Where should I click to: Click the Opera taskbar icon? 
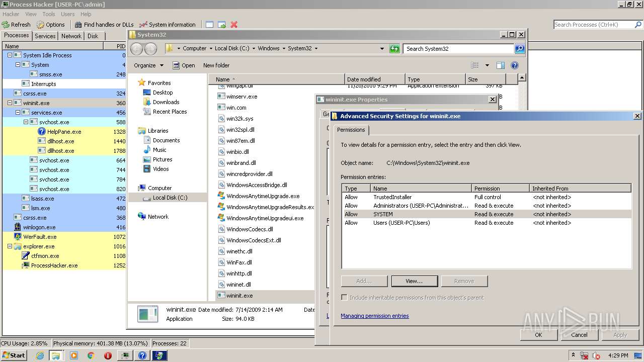(108, 355)
